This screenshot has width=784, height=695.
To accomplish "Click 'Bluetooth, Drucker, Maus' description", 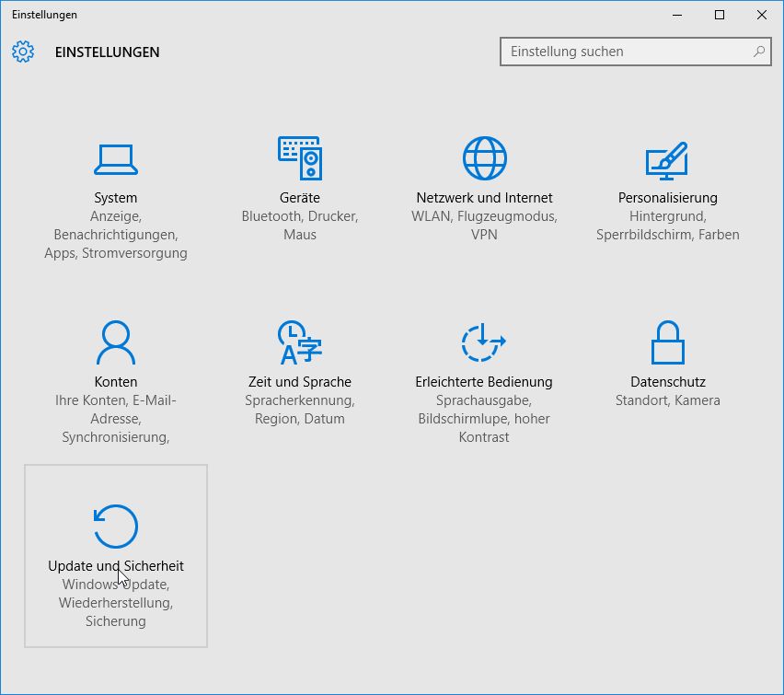I will click(x=300, y=226).
